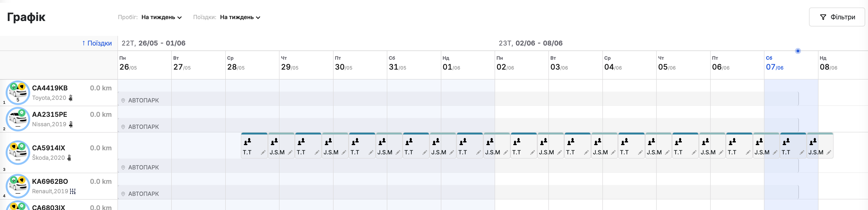Expand the Поїздки period dropdown
868x210 pixels.
(240, 17)
